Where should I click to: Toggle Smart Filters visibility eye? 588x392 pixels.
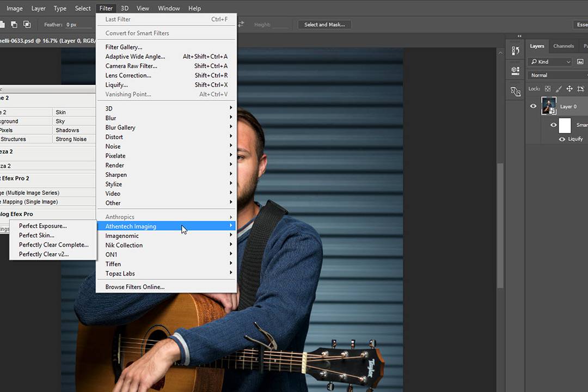[x=553, y=125]
